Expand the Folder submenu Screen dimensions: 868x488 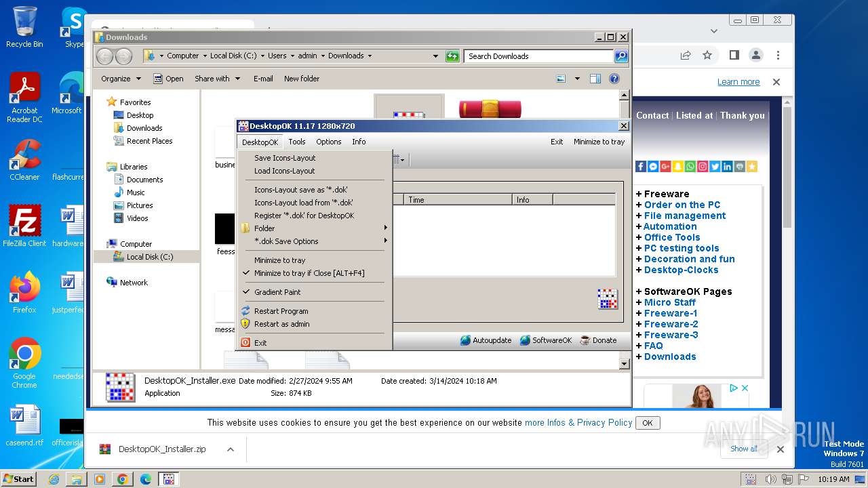(x=315, y=228)
